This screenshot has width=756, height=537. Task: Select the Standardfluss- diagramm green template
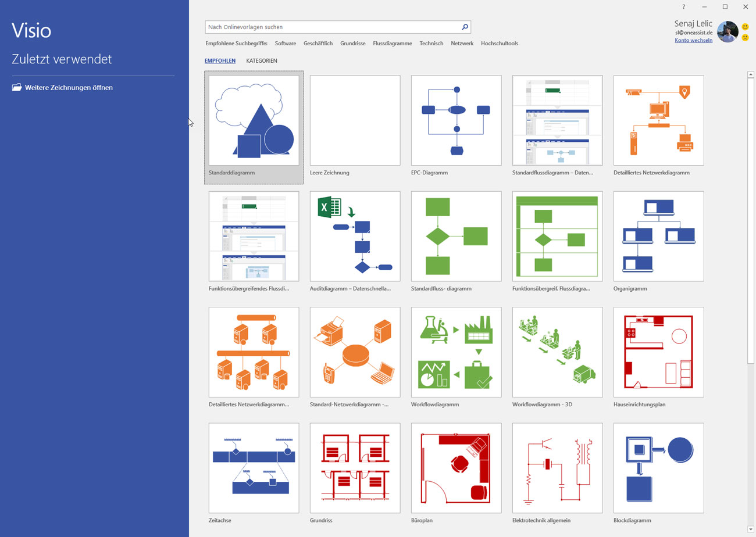click(457, 237)
